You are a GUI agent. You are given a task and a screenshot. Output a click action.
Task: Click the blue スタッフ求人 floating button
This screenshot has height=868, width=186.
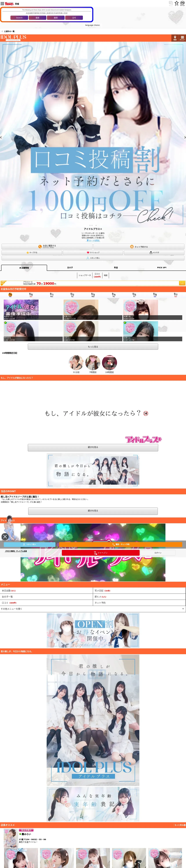click(29, 545)
